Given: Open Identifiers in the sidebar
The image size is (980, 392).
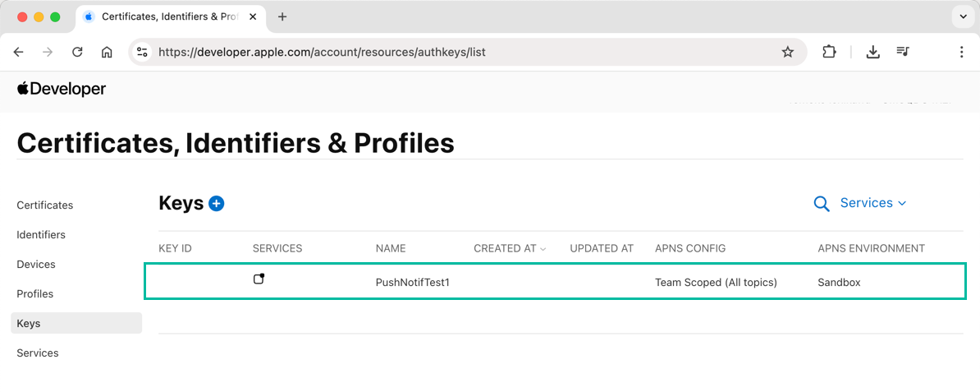Looking at the screenshot, I should click(x=41, y=235).
